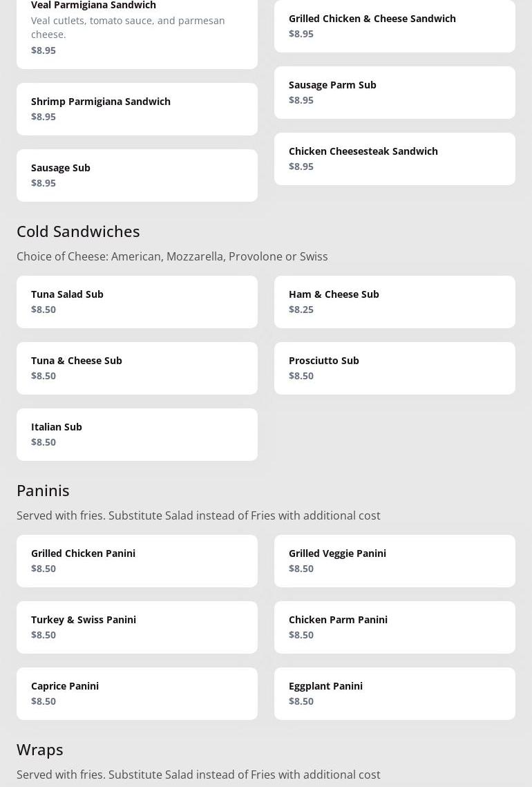Image resolution: width=532 pixels, height=787 pixels.
Task: Open the Caprice Panini item
Action: (137, 693)
